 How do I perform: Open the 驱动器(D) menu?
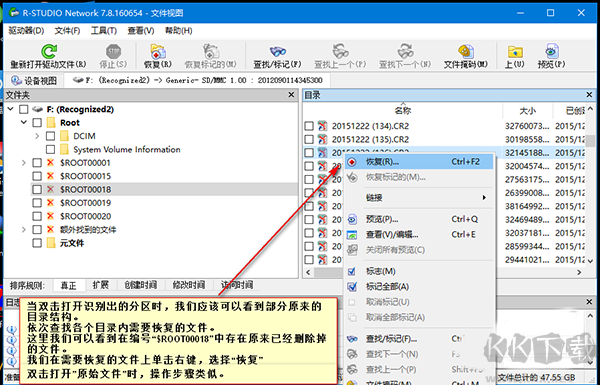pos(26,31)
